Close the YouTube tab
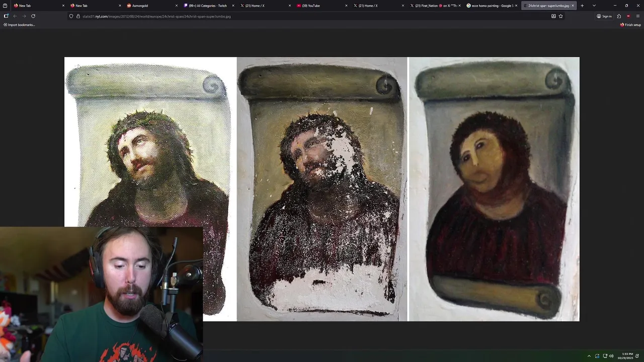 (x=346, y=6)
